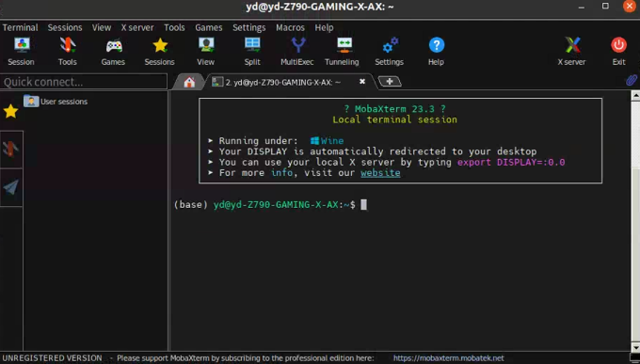Select the sidebar Sessions star tab
The image size is (640, 364).
[x=10, y=111]
